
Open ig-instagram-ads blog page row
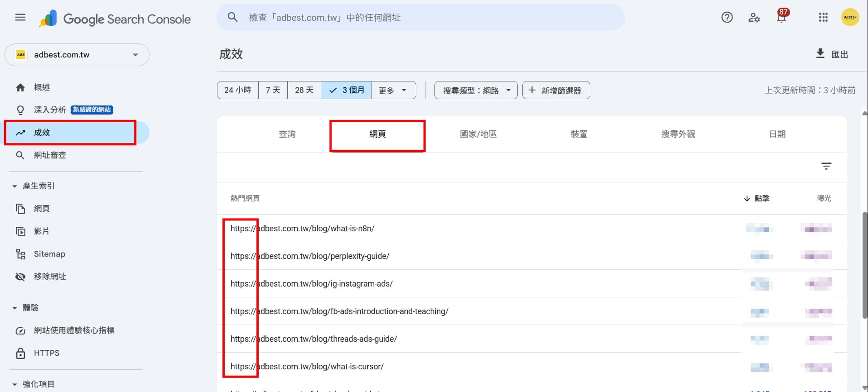coord(532,284)
